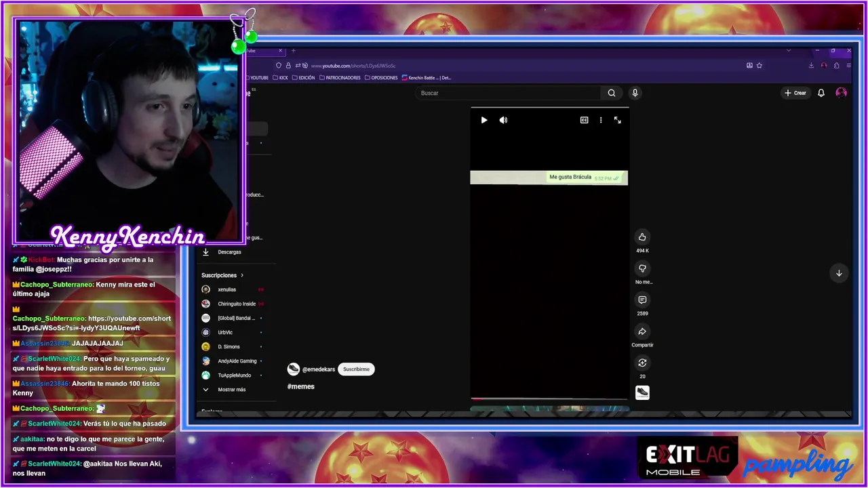This screenshot has height=488, width=868.
Task: Bookmark this page with star icon
Action: (759, 66)
